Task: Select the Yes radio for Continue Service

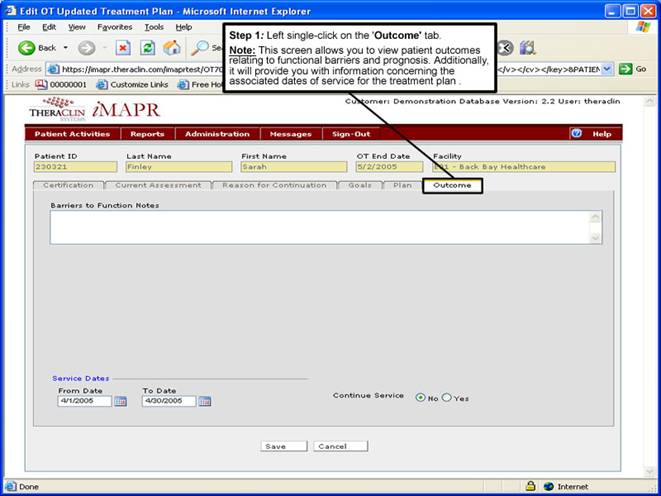Action: [447, 397]
